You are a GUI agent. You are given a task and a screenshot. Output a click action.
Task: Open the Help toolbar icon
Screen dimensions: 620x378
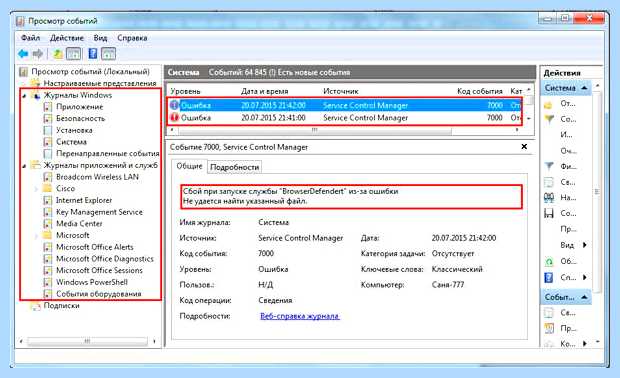pos(93,53)
